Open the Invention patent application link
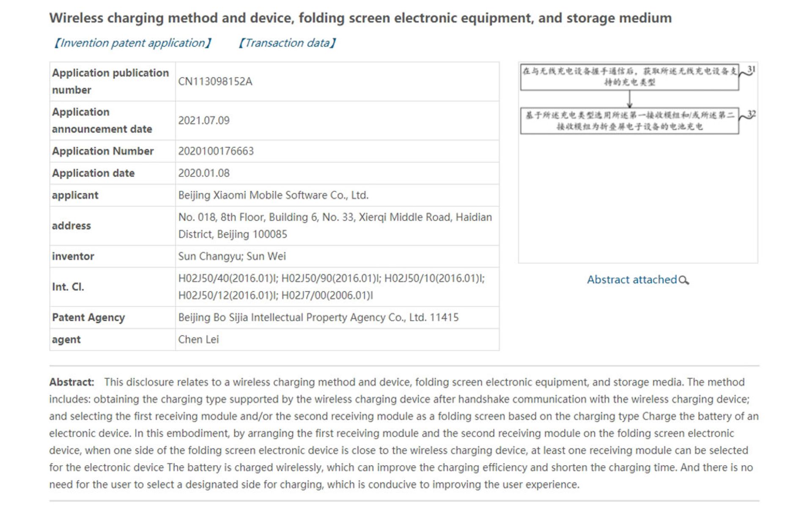The width and height of the screenshot is (812, 508). coord(132,43)
